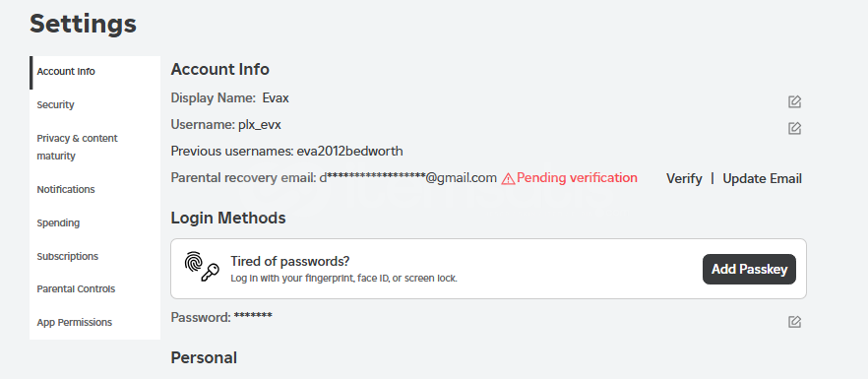Viewport: 868px width, 379px height.
Task: Click the edit icon beside Username plx_evx
Action: point(794,129)
